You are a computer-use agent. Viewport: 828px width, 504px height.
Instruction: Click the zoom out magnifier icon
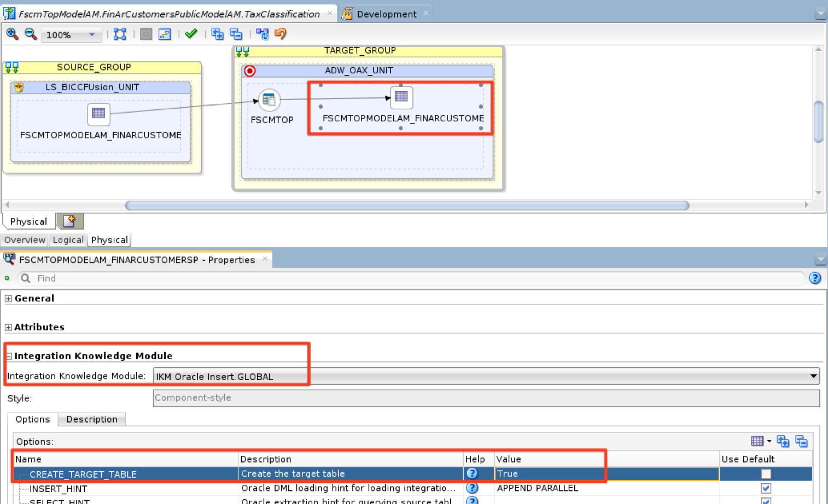point(31,34)
